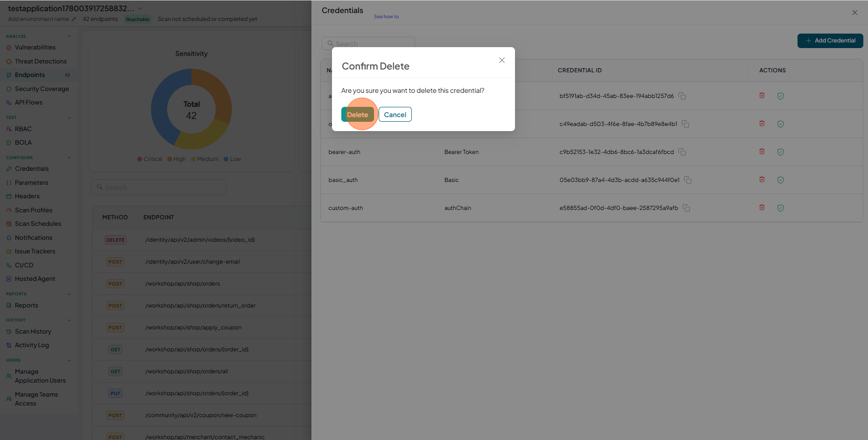Go to Endpoints in the sidebar

(30, 75)
